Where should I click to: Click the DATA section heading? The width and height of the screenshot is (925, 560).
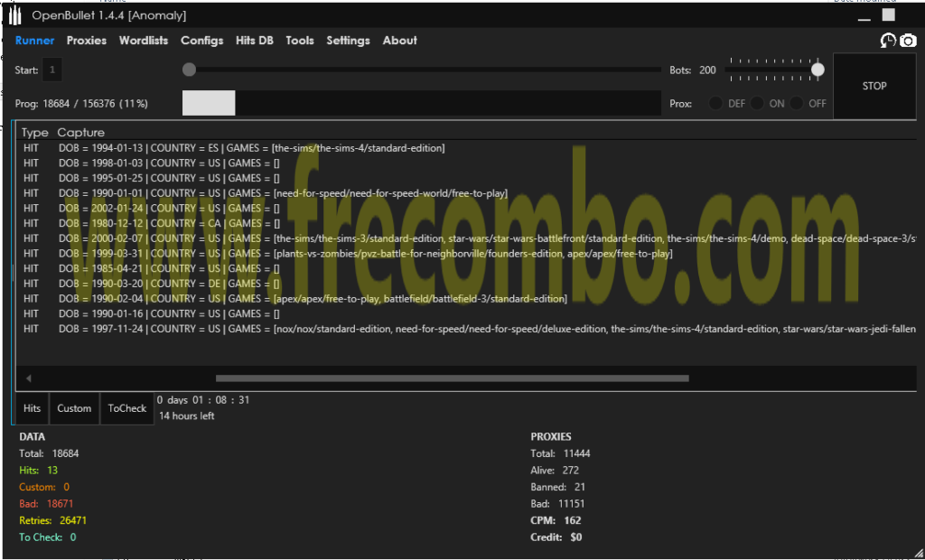[33, 437]
